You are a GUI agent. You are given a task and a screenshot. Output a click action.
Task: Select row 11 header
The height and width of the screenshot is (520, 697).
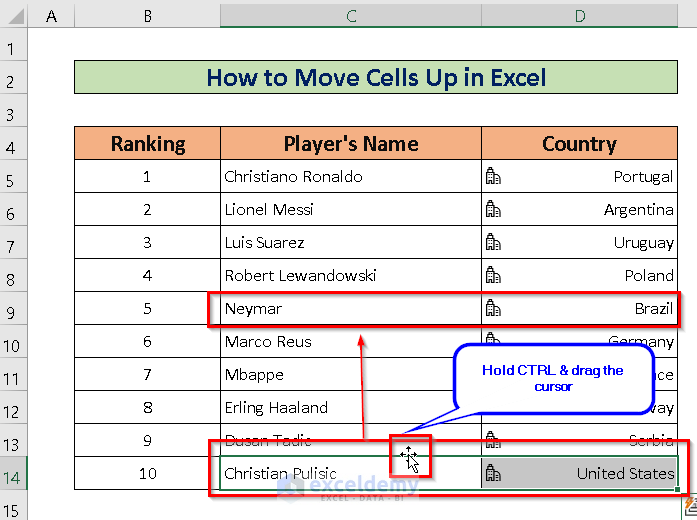pos(13,374)
